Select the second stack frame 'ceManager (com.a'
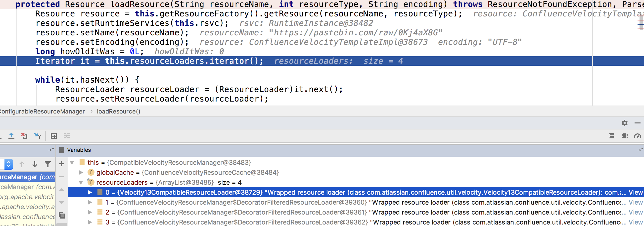Screen dimensions: 644x226 (x=28, y=187)
